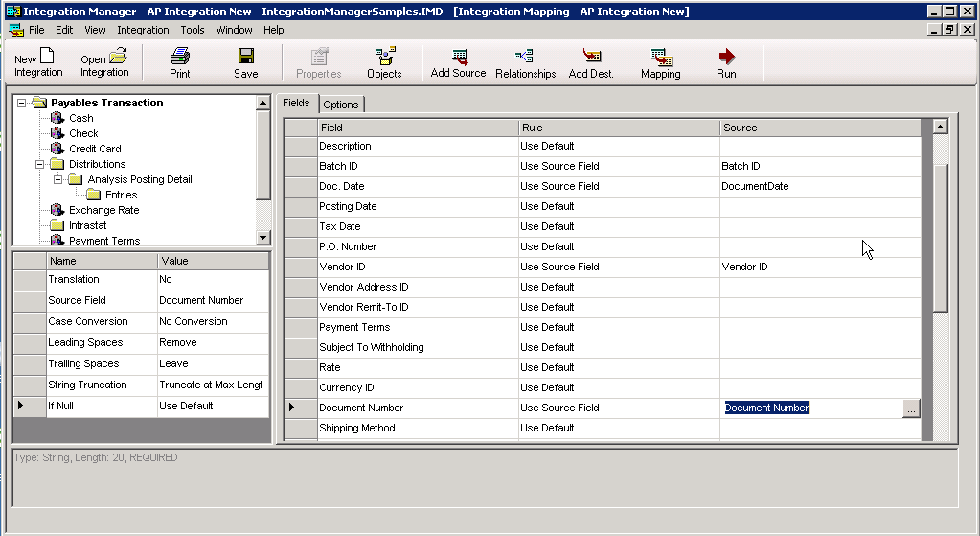Click the Add Dest. toolbar icon

click(x=591, y=62)
